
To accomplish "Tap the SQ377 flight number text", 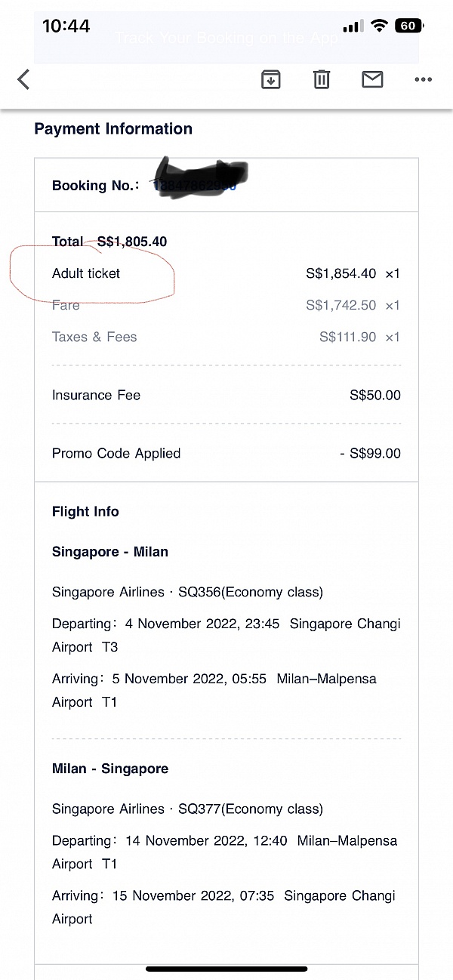I will pyautogui.click(x=200, y=809).
